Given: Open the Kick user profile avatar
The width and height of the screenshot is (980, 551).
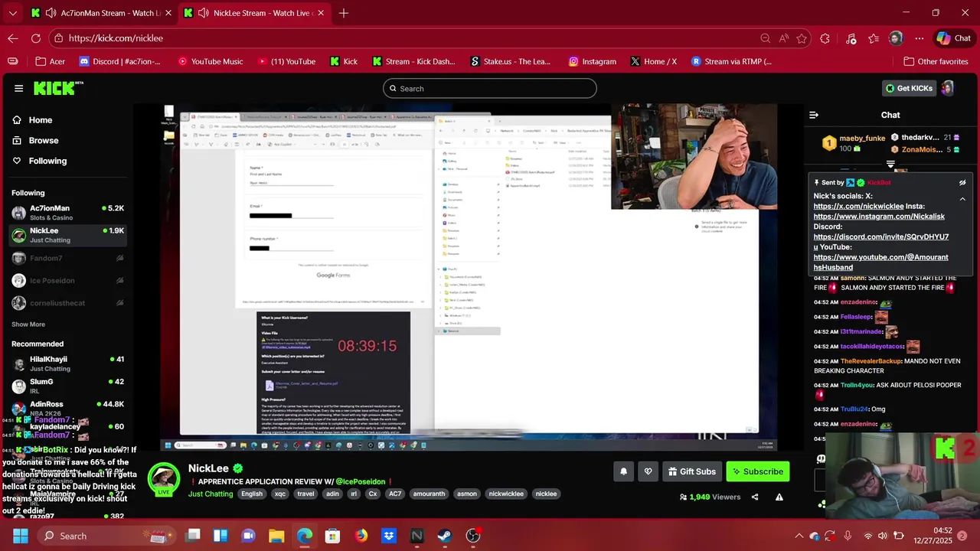Looking at the screenshot, I should click(x=948, y=88).
